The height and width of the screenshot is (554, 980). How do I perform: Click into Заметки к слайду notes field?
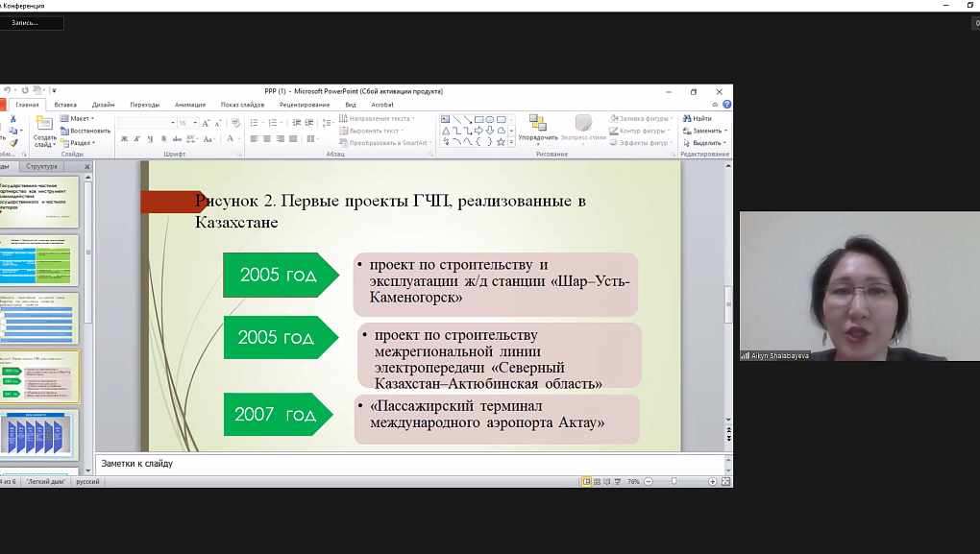[x=409, y=464]
